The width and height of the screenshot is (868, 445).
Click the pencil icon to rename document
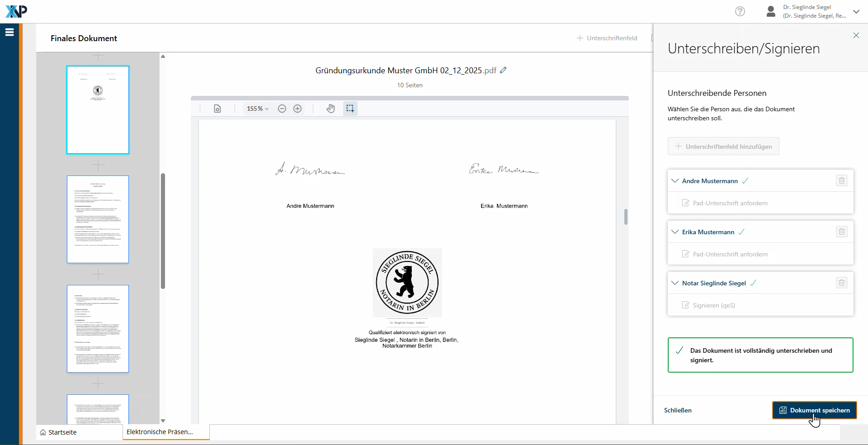[x=503, y=71]
